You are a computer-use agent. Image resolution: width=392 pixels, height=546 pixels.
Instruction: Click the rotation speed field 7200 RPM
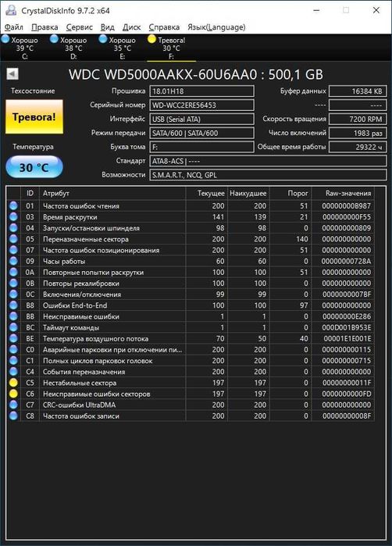click(x=358, y=119)
